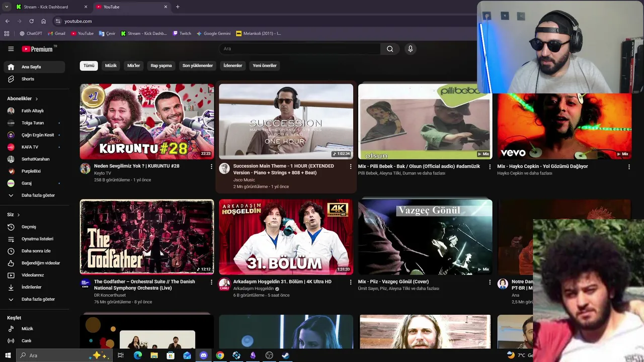Screen dimensions: 644x362
Task: Expand the Abonelikler section
Action: (x=23, y=99)
